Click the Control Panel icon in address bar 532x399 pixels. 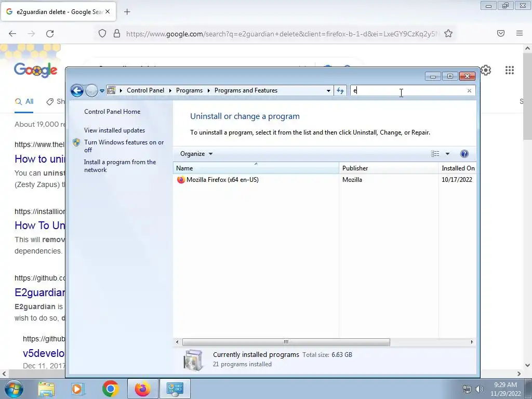tap(111, 90)
